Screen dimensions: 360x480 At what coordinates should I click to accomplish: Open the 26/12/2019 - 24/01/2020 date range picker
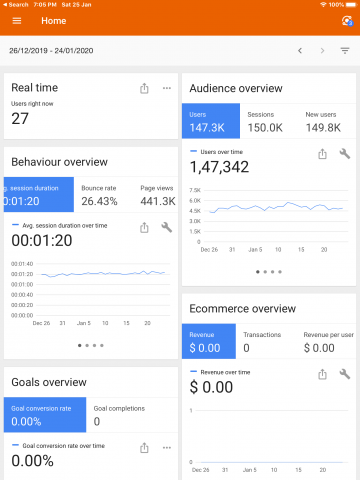coord(51,51)
